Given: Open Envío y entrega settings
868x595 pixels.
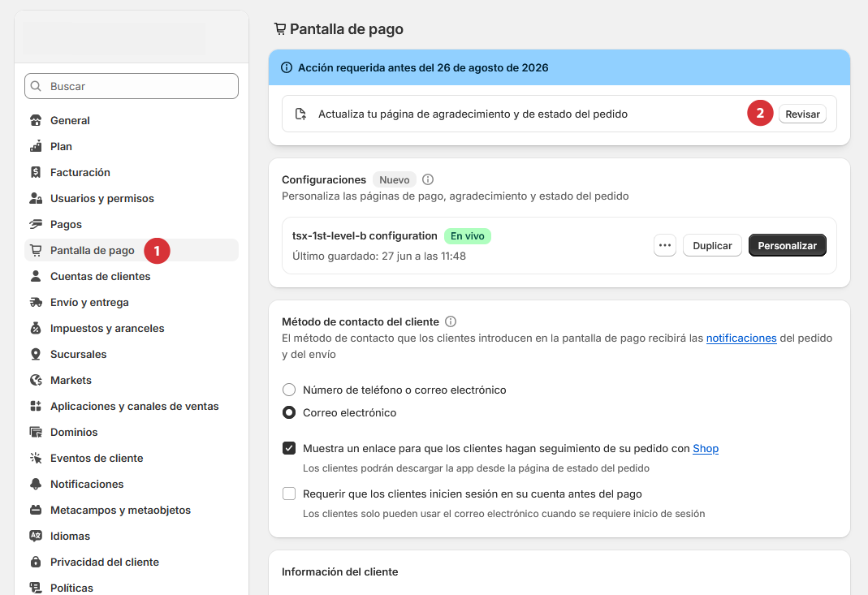Looking at the screenshot, I should click(x=89, y=302).
